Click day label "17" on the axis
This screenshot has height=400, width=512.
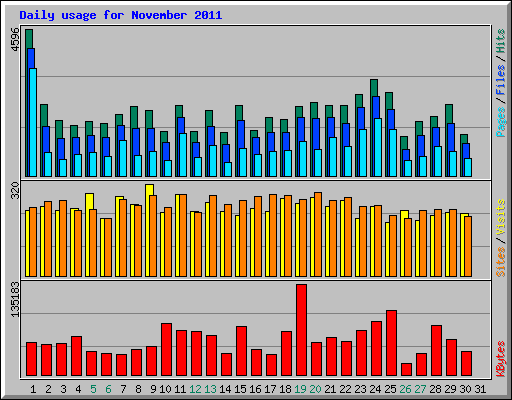point(270,389)
